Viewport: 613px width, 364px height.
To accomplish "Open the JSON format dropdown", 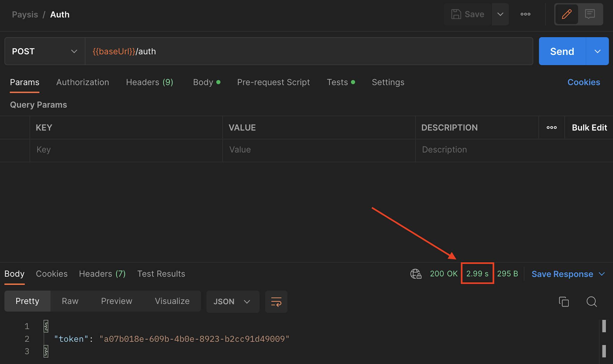I will pos(232,301).
